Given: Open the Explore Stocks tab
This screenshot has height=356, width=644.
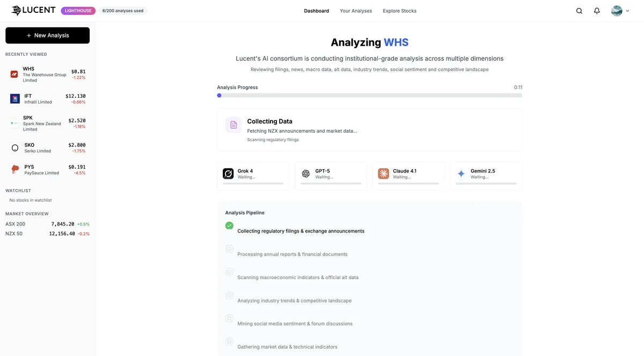Looking at the screenshot, I should [400, 11].
